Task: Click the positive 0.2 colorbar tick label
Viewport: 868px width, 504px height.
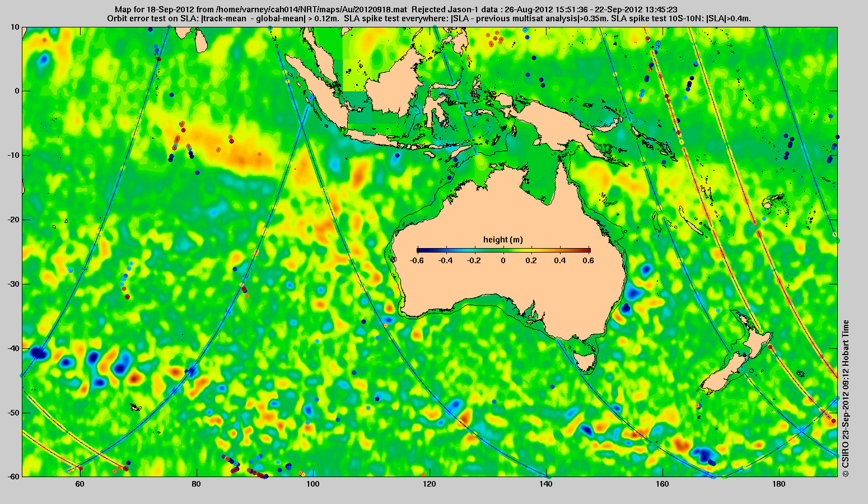Action: [x=533, y=260]
